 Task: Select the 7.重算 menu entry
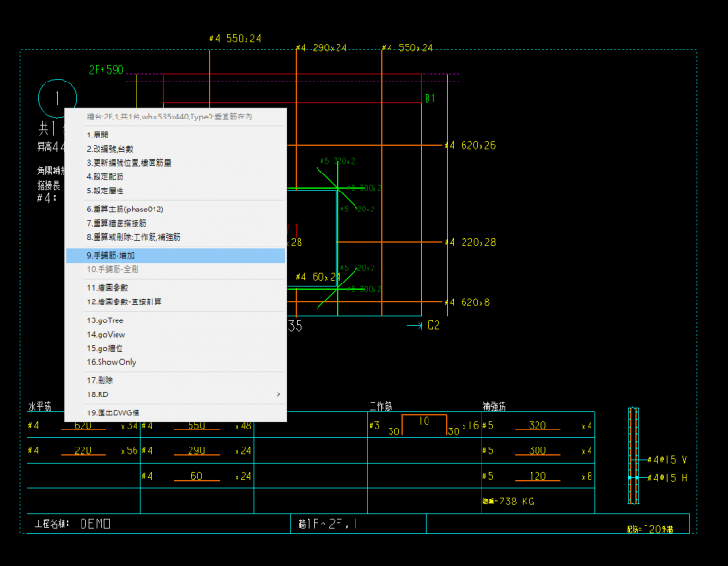176,223
